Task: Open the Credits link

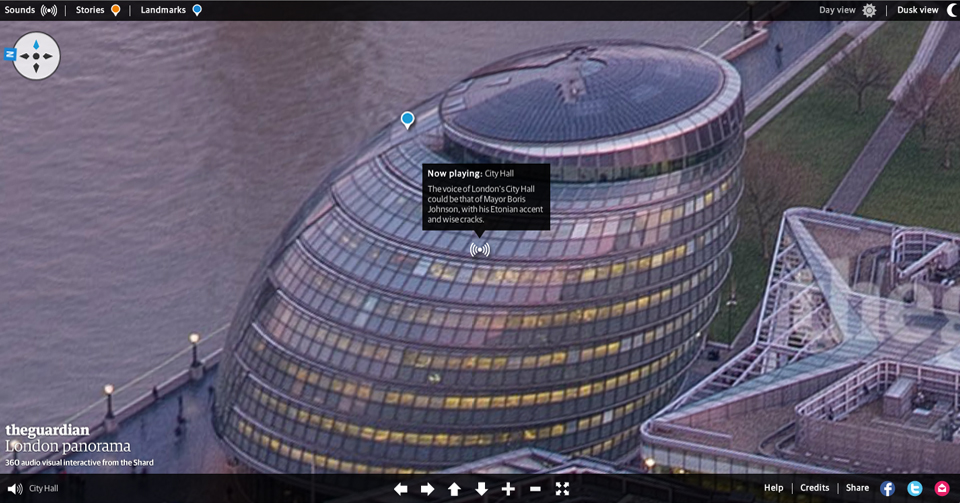Action: (814, 488)
